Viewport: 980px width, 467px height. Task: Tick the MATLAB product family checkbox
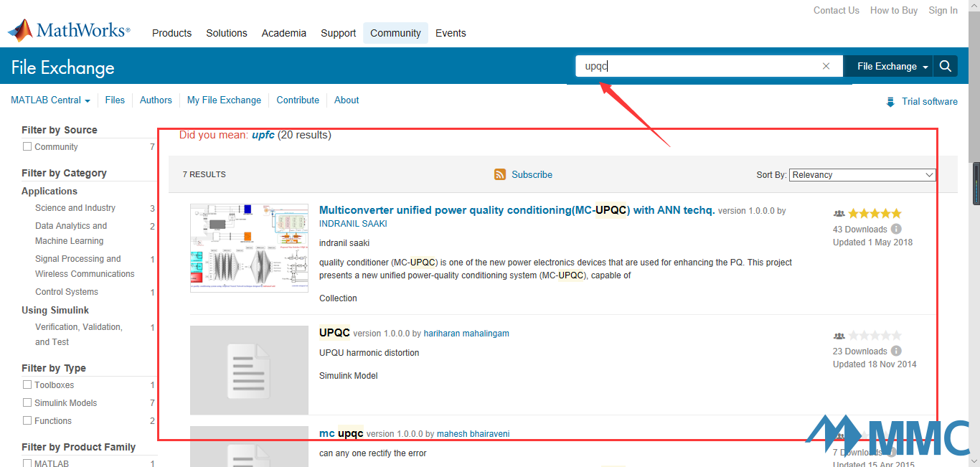pos(27,463)
